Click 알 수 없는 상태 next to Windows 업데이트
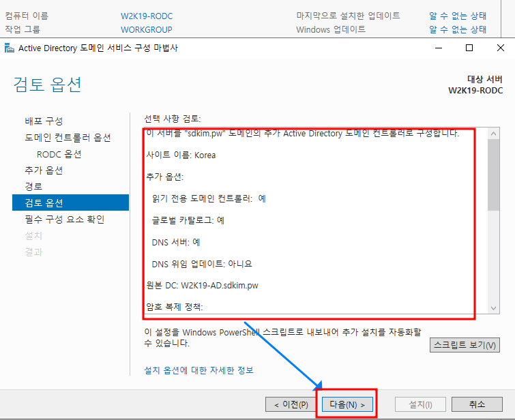This screenshot has height=420, width=515. [458, 29]
